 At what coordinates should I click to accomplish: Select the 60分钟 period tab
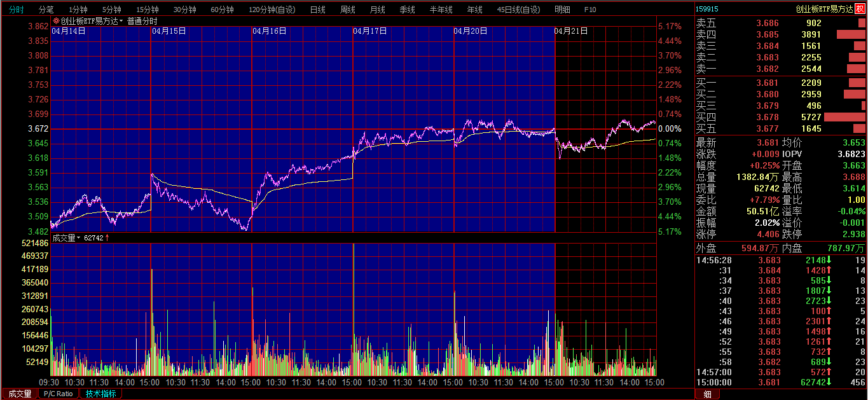(x=223, y=10)
